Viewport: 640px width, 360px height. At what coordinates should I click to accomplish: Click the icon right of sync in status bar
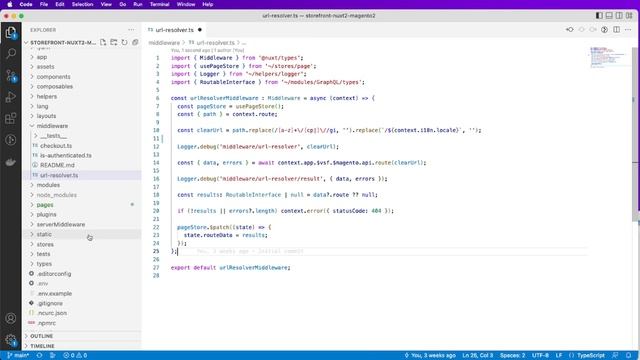point(53,355)
